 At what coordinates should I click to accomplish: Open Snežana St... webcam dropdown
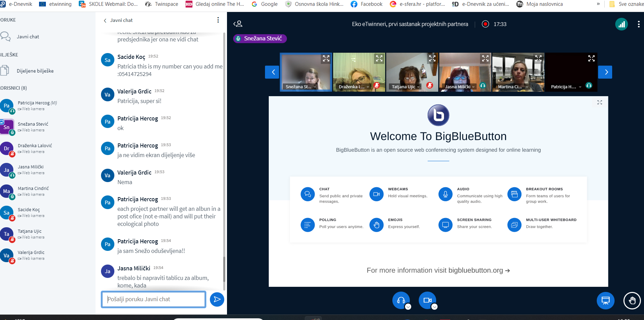tap(301, 87)
